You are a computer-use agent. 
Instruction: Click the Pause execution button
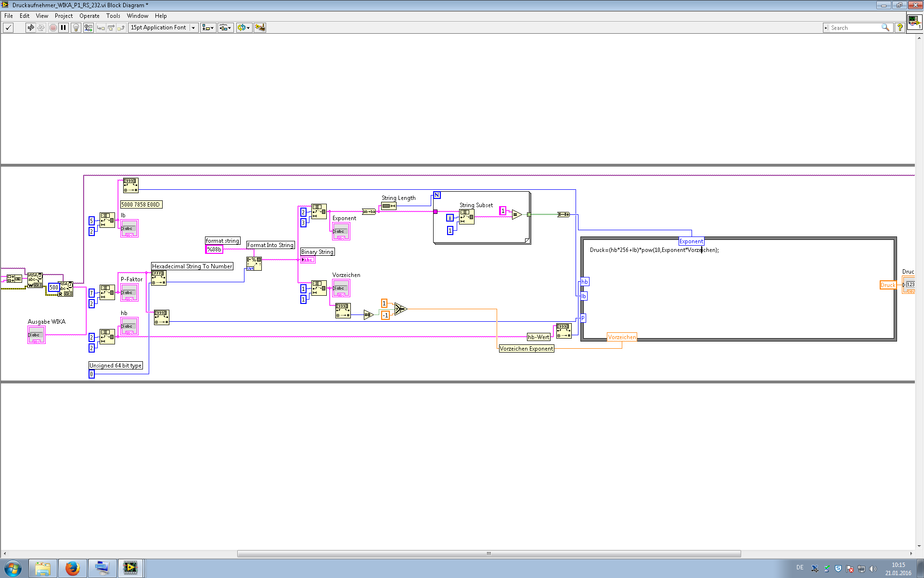coord(64,27)
